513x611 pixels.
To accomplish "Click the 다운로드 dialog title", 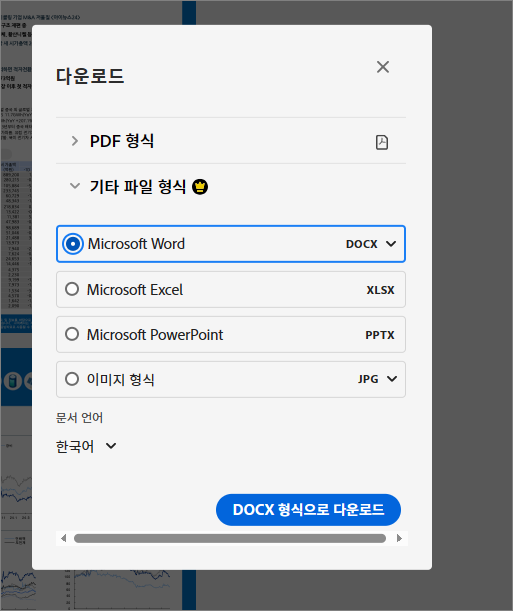I will [x=90, y=76].
